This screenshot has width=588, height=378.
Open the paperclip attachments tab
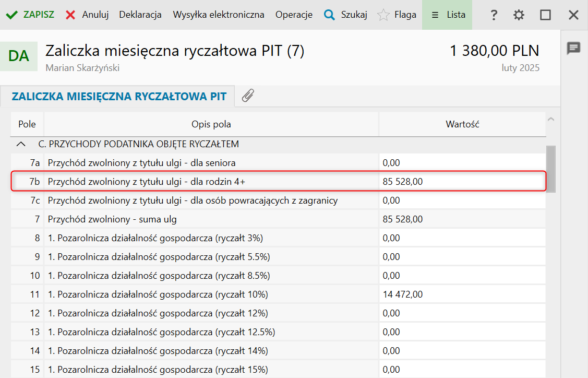point(248,96)
